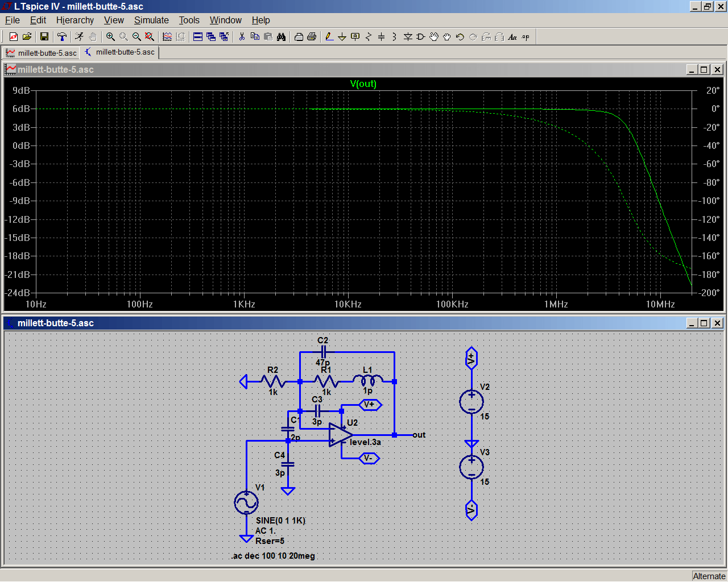728x582 pixels.
Task: Save the schematic using the floppy icon
Action: (x=44, y=37)
